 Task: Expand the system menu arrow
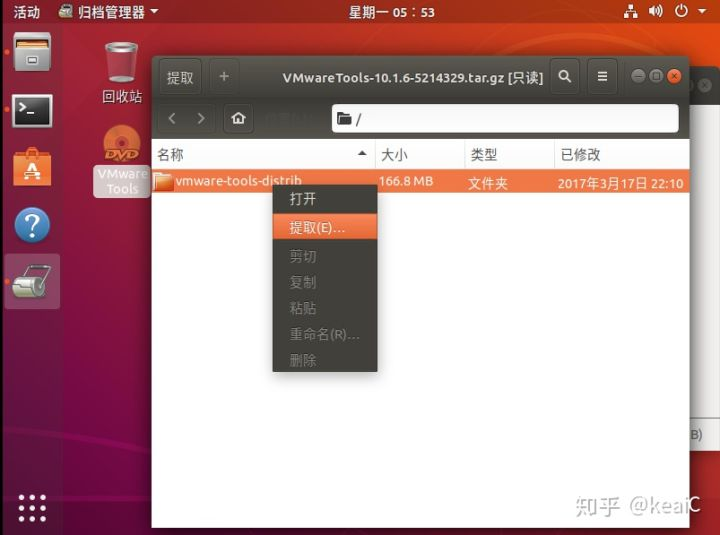pos(702,11)
